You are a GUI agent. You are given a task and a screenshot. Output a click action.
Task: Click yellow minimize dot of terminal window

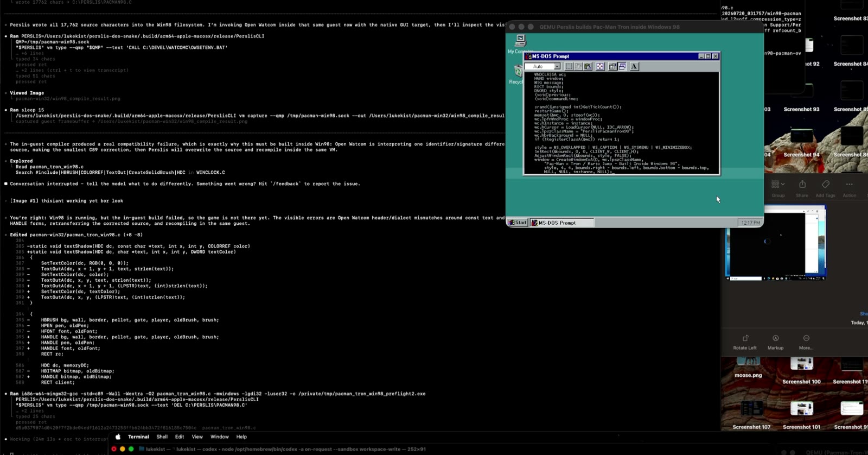(122, 449)
